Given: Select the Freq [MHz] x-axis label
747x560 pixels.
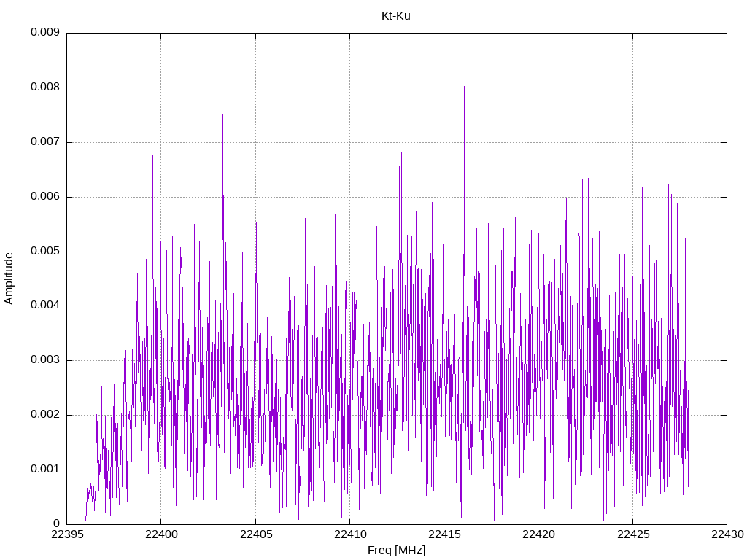Looking at the screenshot, I should tap(396, 551).
